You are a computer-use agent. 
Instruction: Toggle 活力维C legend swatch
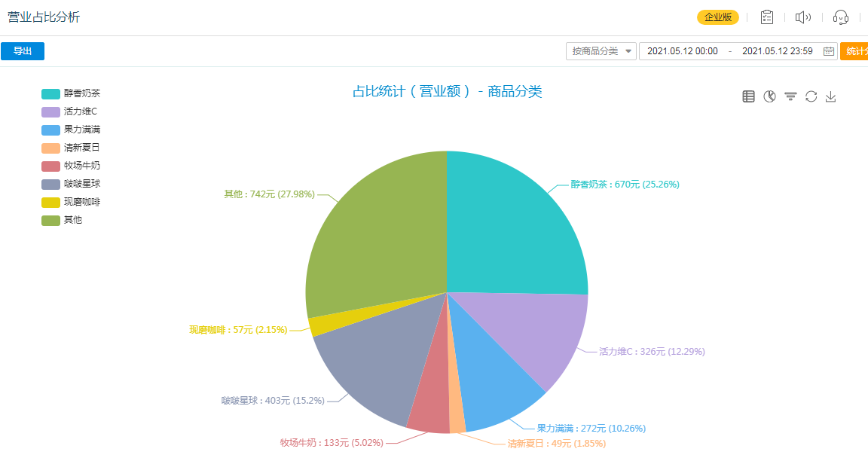click(x=50, y=111)
